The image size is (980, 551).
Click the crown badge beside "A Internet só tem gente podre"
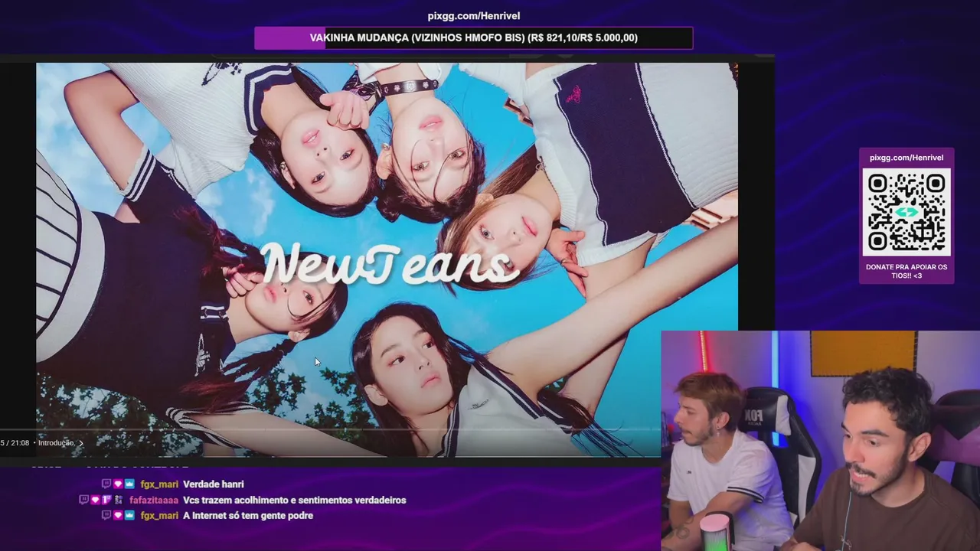click(129, 515)
